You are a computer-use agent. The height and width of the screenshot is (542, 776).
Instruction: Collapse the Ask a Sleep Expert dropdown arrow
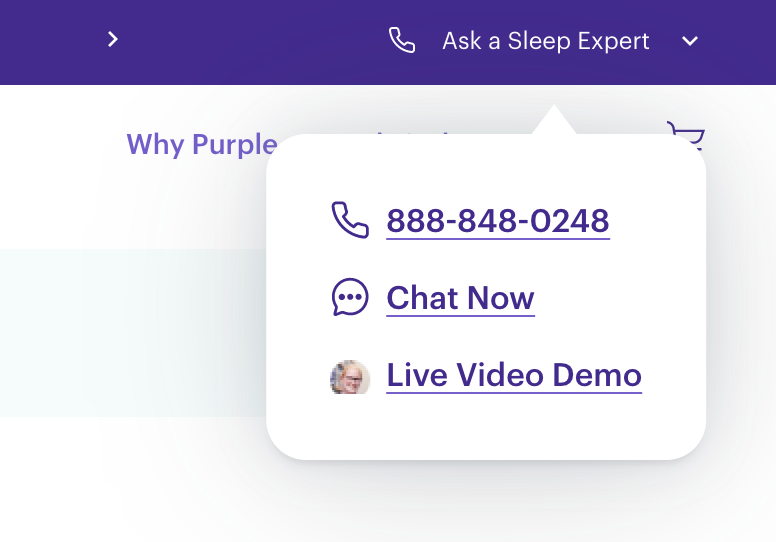click(x=690, y=41)
